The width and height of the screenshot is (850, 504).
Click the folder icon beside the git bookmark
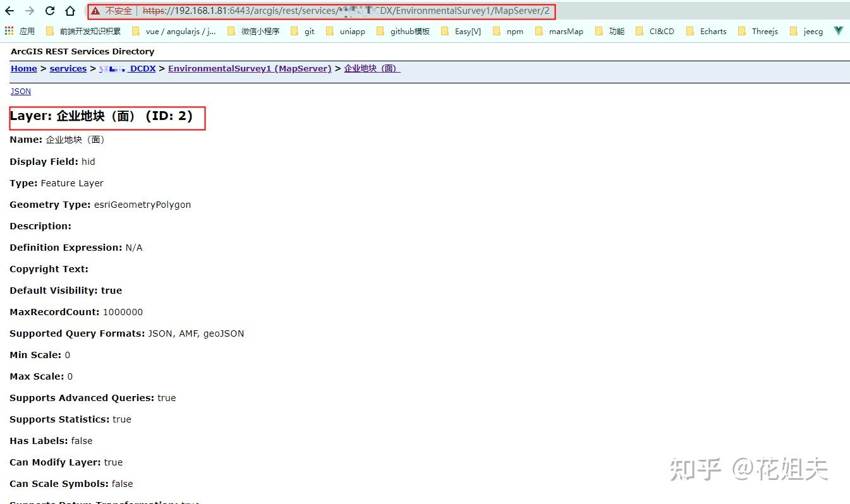tap(293, 31)
